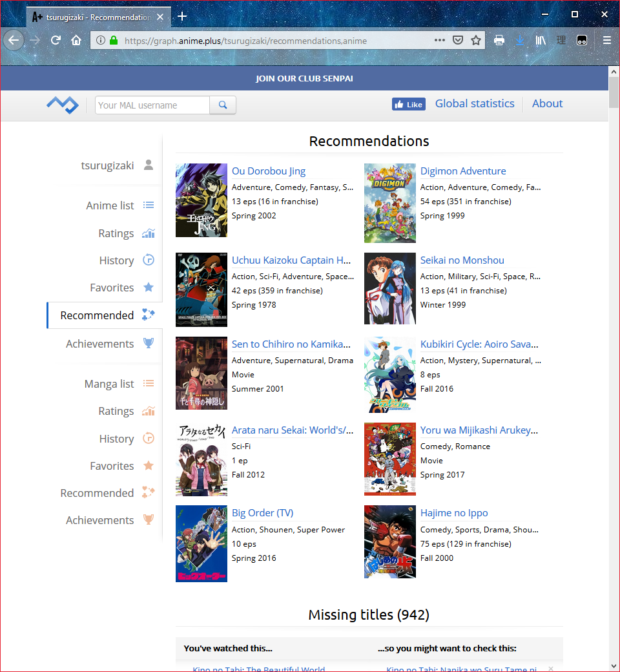
Task: Click the browser Forward arrow button
Action: coord(35,40)
